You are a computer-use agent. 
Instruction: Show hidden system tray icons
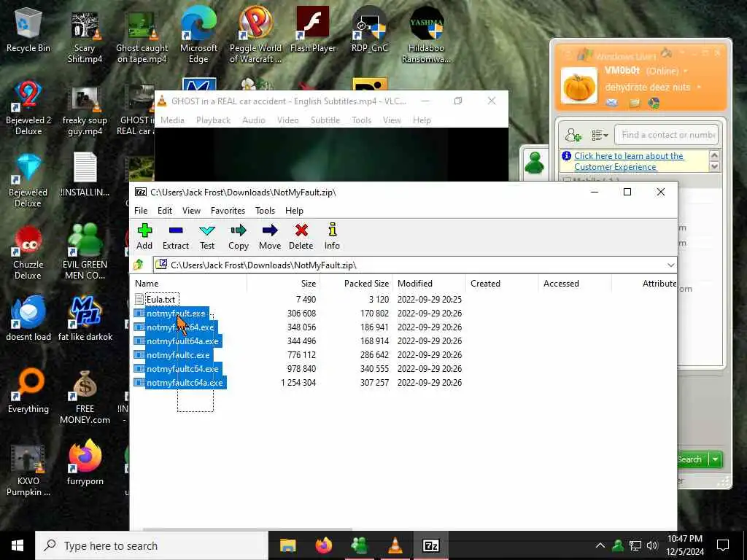point(600,545)
